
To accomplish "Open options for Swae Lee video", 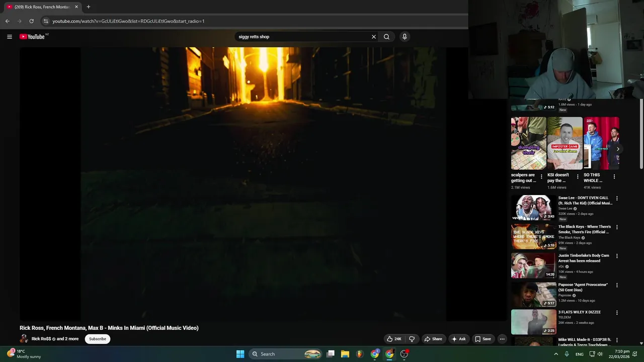I will [617, 199].
